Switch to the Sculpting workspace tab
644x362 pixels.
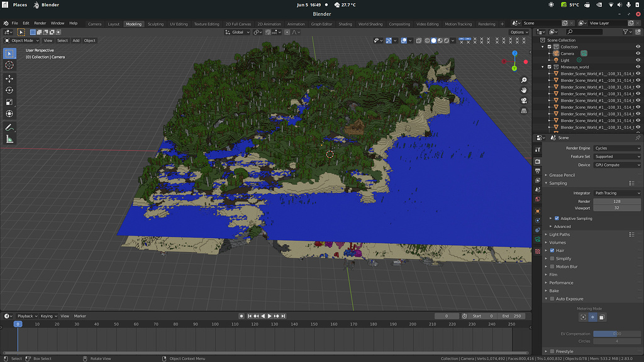pos(156,24)
